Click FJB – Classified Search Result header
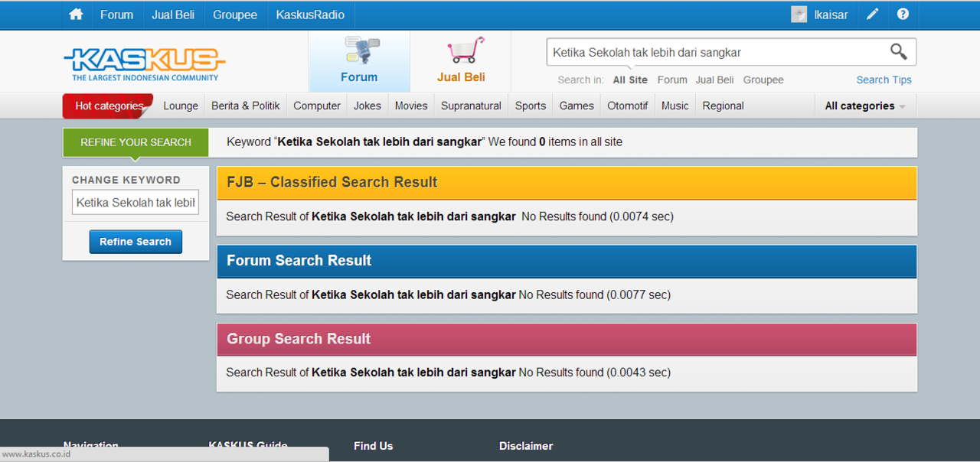 pos(567,183)
